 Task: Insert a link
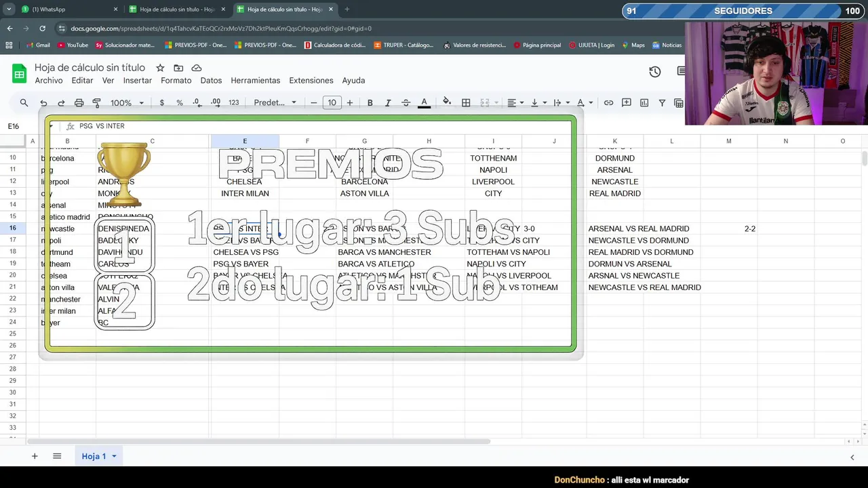pyautogui.click(x=608, y=102)
